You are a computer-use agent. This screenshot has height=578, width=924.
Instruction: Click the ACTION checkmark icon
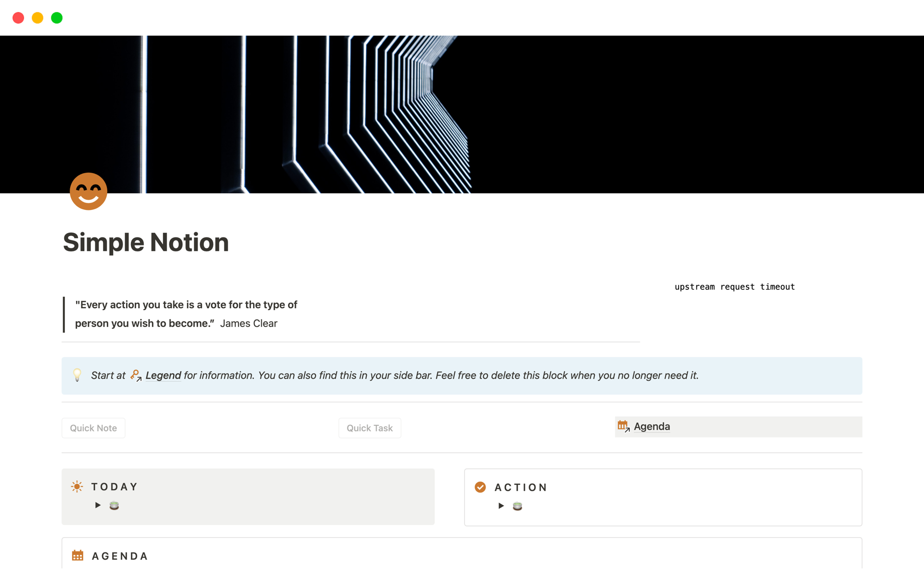[x=480, y=486]
